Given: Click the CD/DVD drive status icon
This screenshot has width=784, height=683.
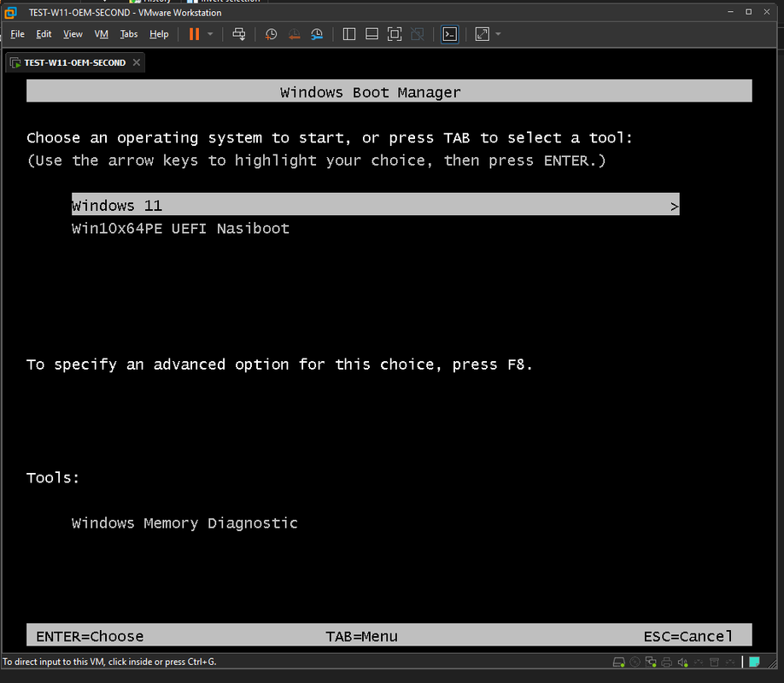Looking at the screenshot, I should (x=635, y=662).
